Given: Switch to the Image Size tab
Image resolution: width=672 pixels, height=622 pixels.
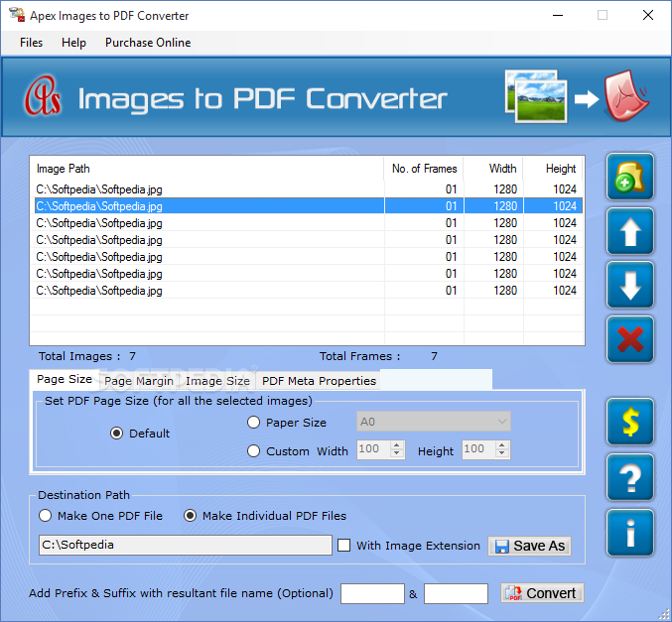Looking at the screenshot, I should click(217, 381).
